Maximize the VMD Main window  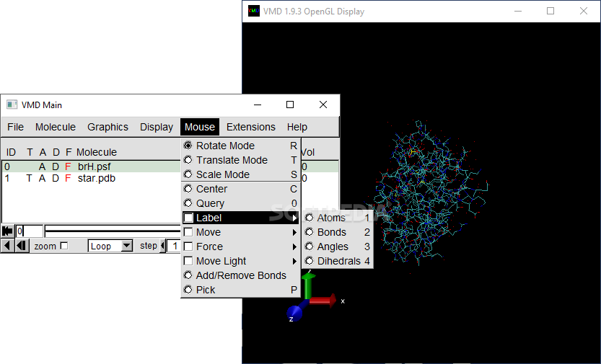290,105
